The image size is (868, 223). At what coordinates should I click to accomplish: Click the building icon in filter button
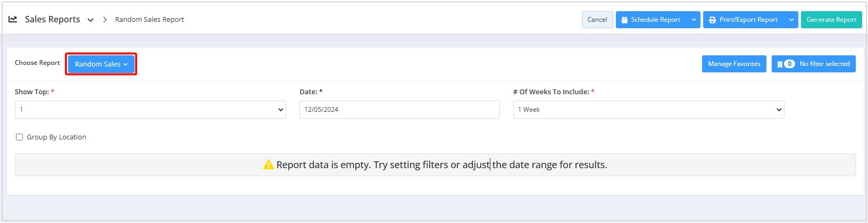pos(780,64)
